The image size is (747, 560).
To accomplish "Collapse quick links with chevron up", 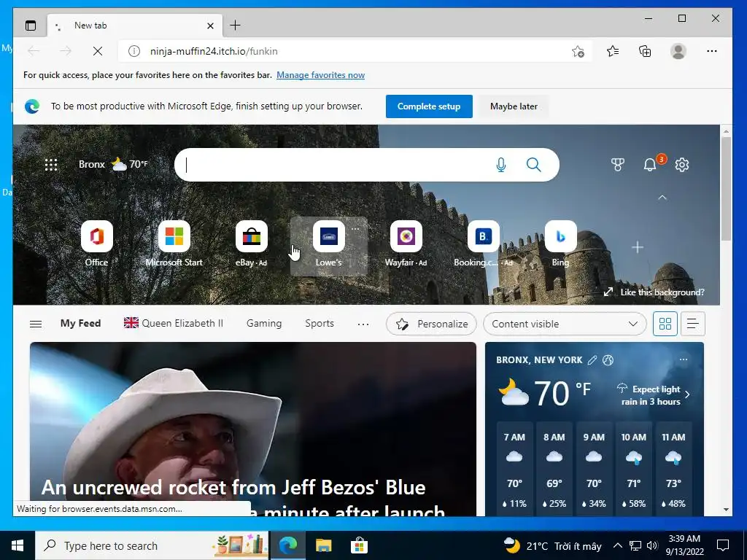I will (662, 197).
